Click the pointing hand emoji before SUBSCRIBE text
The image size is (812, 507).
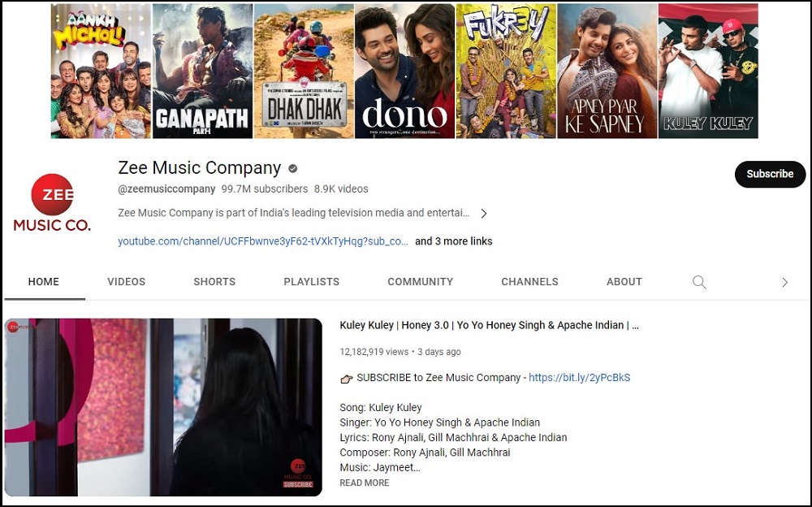click(x=347, y=379)
